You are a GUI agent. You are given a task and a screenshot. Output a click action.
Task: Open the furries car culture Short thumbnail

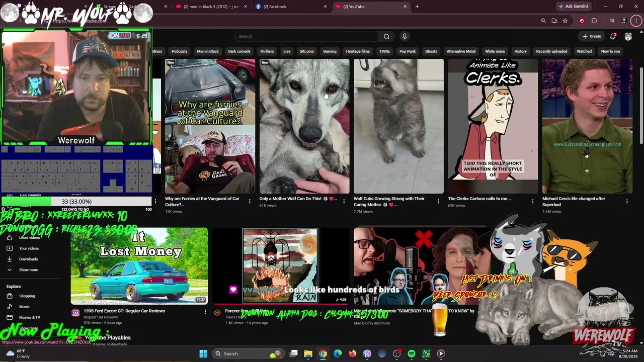[x=210, y=126]
